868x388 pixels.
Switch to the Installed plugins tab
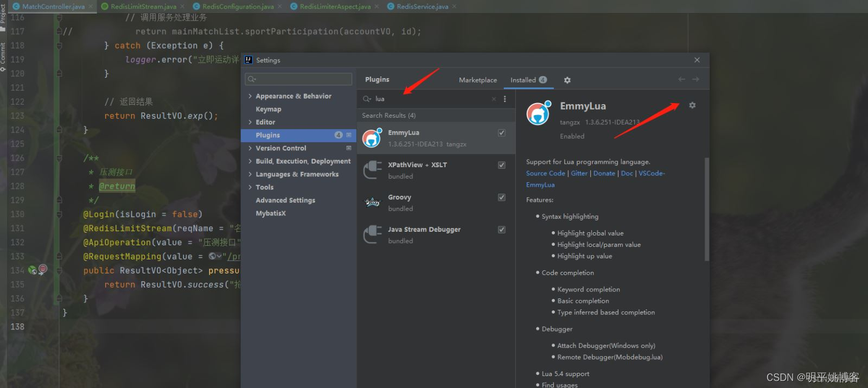click(528, 80)
